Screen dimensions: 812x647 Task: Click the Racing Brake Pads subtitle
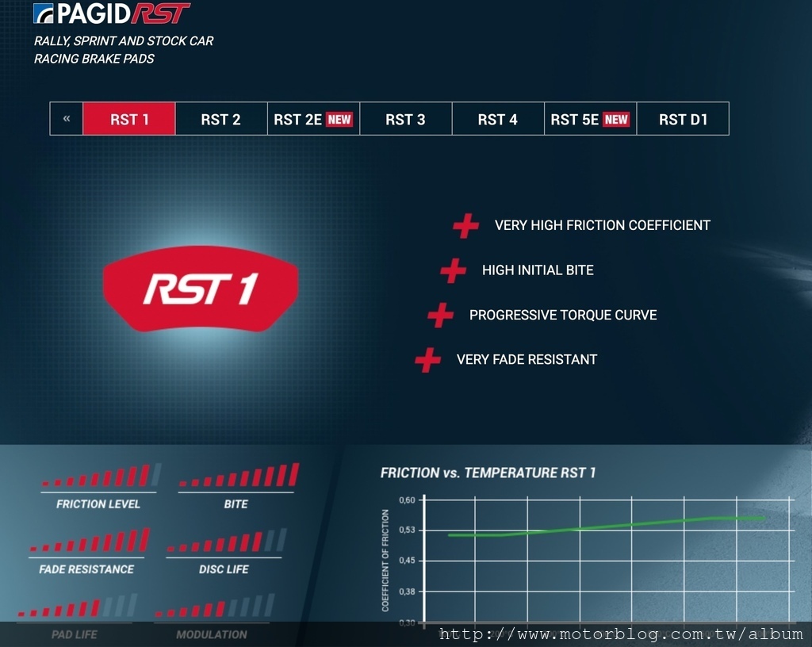[x=94, y=59]
